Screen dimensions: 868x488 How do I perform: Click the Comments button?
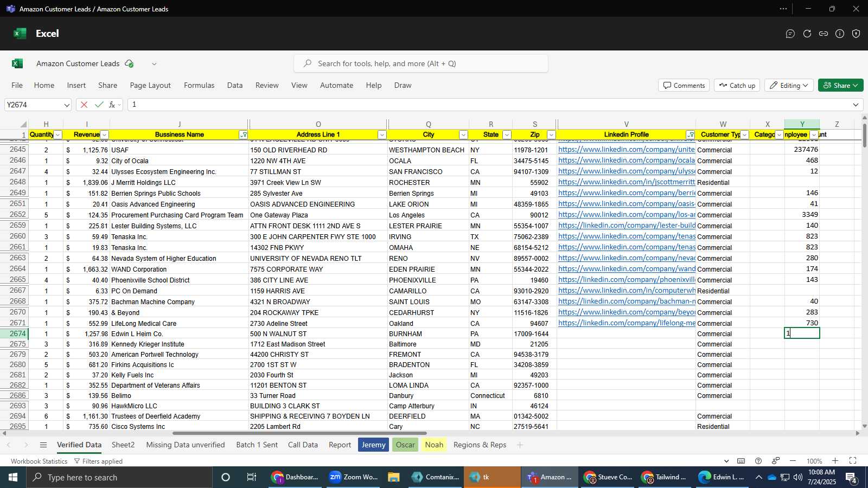[x=684, y=86]
